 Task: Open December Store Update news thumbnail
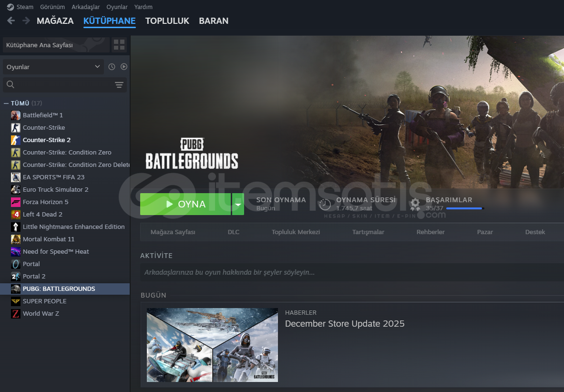click(212, 345)
